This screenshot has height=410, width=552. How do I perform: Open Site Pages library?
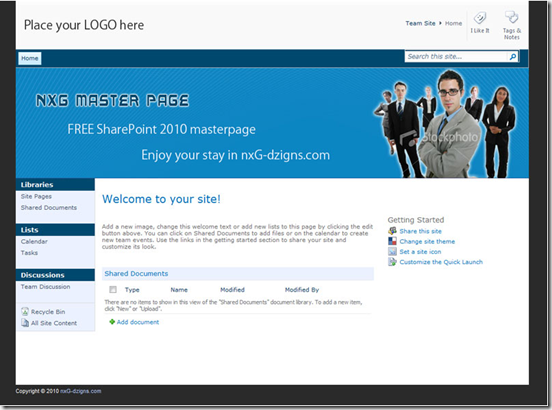pyautogui.click(x=36, y=196)
